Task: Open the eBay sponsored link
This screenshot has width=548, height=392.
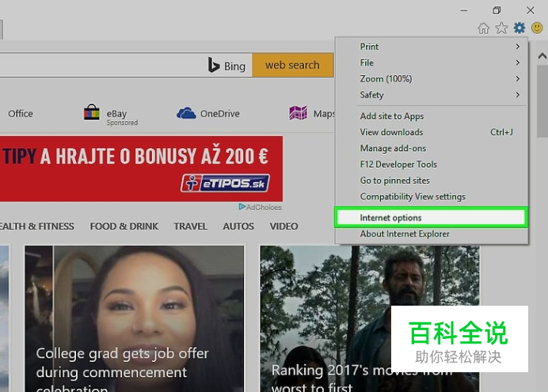Action: point(122,117)
